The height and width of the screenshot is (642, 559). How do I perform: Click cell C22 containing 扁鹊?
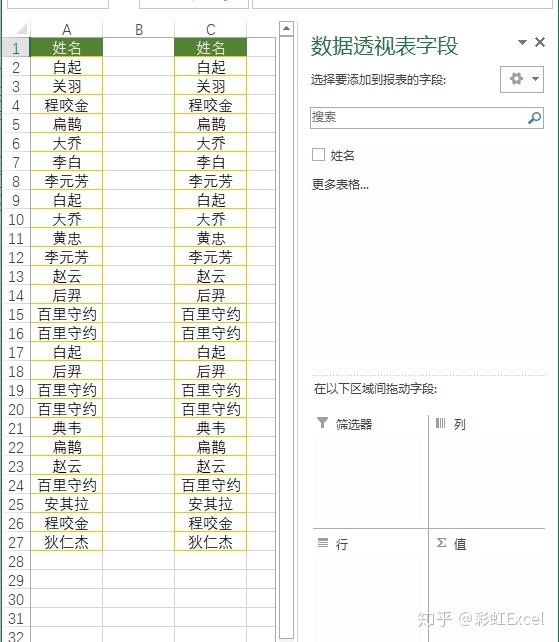pos(210,448)
